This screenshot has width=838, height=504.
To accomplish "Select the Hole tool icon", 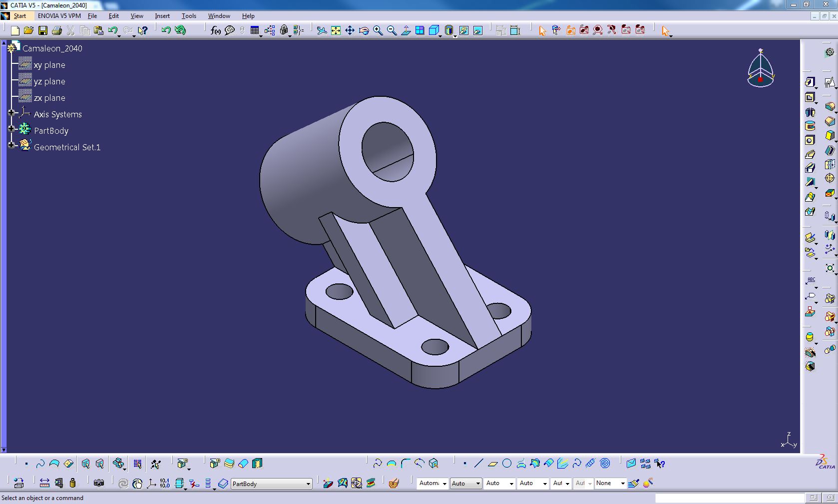I will [x=810, y=140].
